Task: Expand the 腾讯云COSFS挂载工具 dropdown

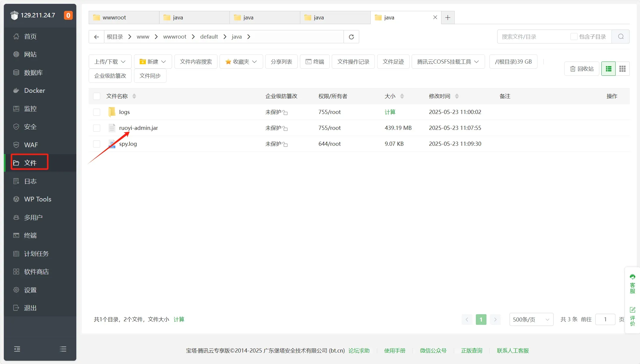Action: 448,62
